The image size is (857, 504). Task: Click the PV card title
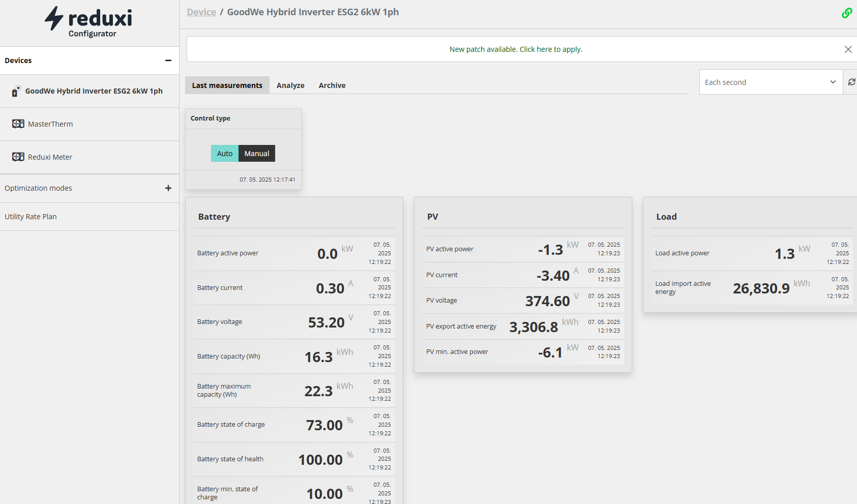click(x=432, y=217)
